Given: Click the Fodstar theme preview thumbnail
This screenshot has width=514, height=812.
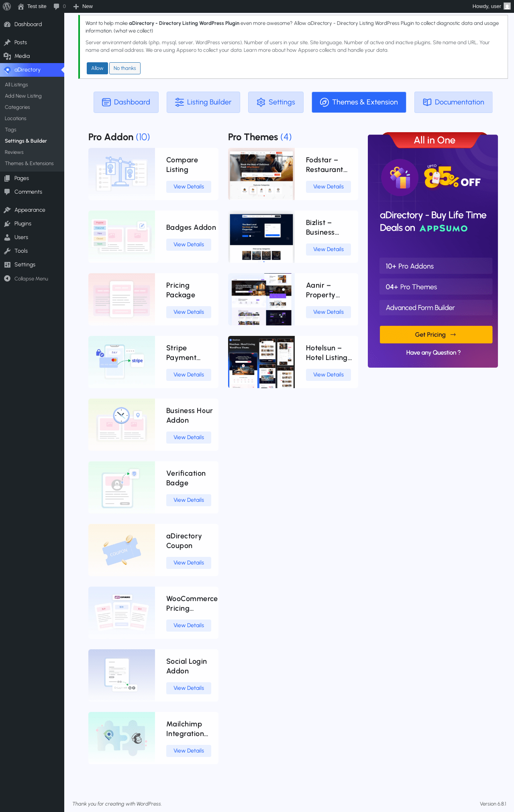Looking at the screenshot, I should (261, 174).
